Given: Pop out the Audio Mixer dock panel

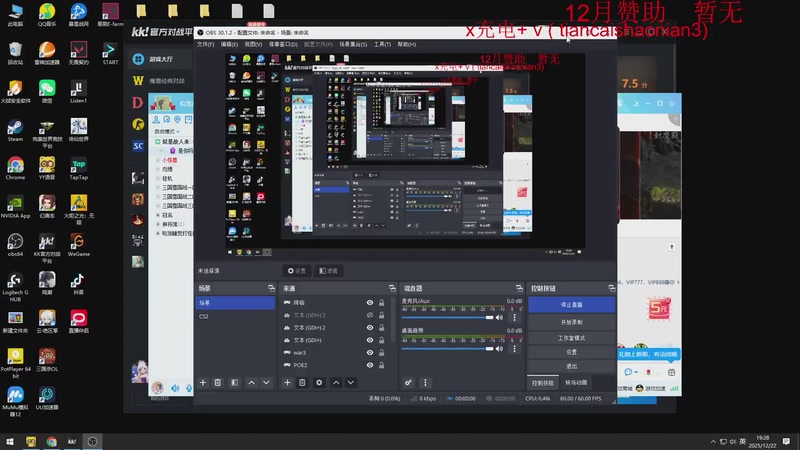Looking at the screenshot, I should [x=519, y=288].
